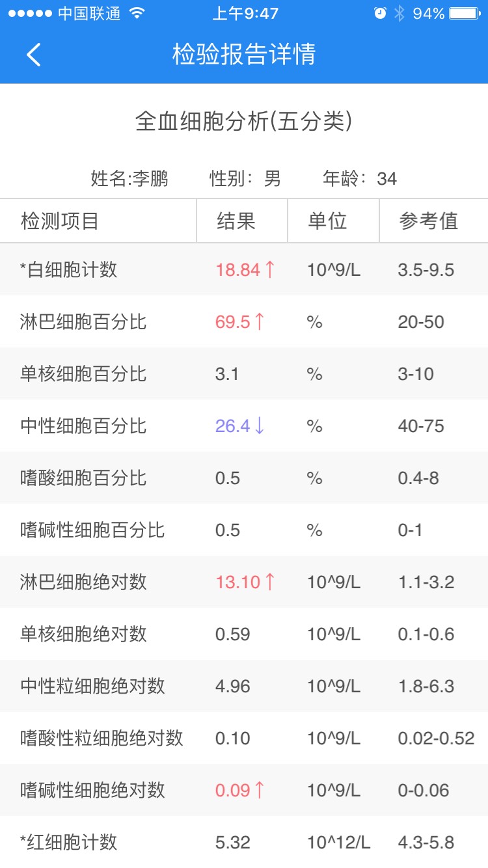Select the 淋巴细胞百分比 row
This screenshot has height=868, width=488.
pos(83,321)
